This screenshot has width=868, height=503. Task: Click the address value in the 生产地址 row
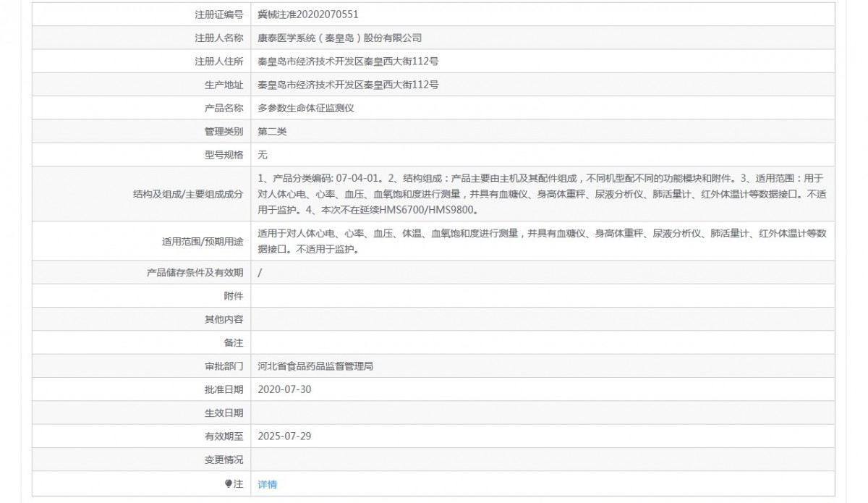pos(348,85)
